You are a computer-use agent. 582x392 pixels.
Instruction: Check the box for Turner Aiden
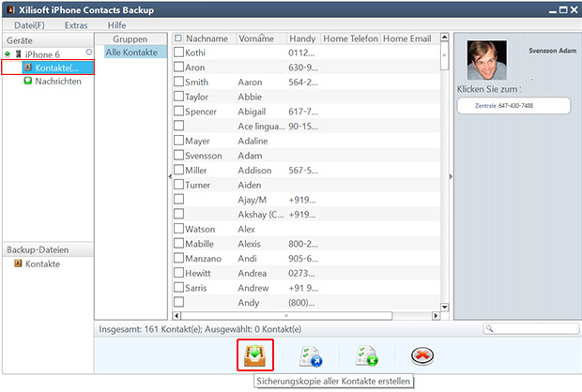[x=179, y=185]
